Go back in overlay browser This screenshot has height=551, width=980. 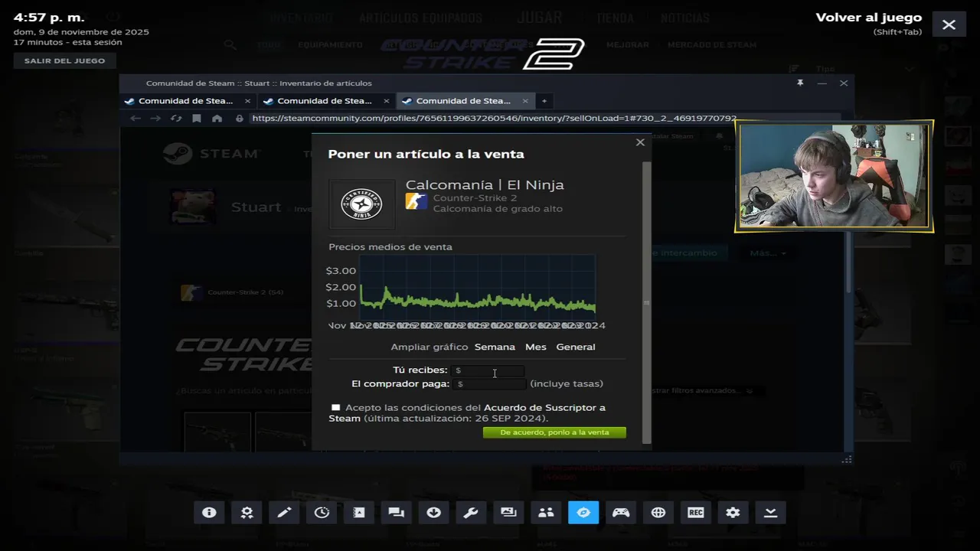[x=136, y=119]
